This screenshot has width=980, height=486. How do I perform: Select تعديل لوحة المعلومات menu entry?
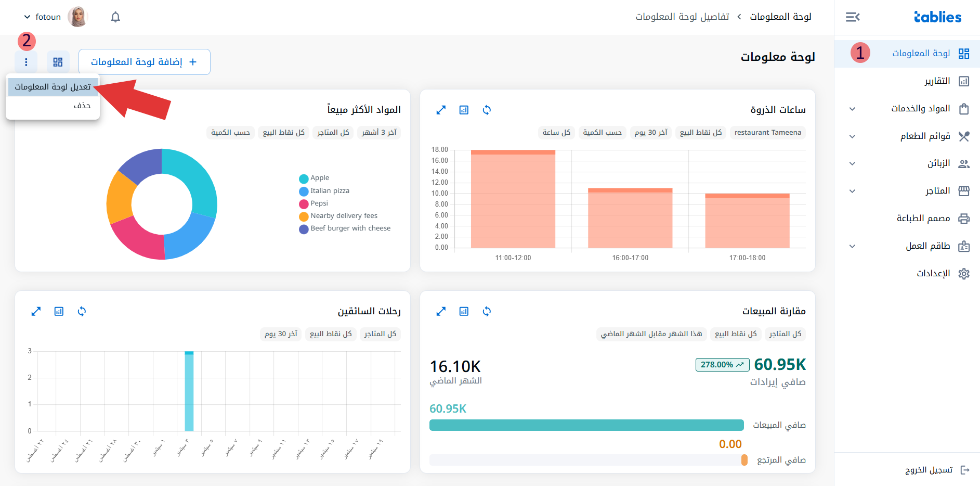[53, 87]
